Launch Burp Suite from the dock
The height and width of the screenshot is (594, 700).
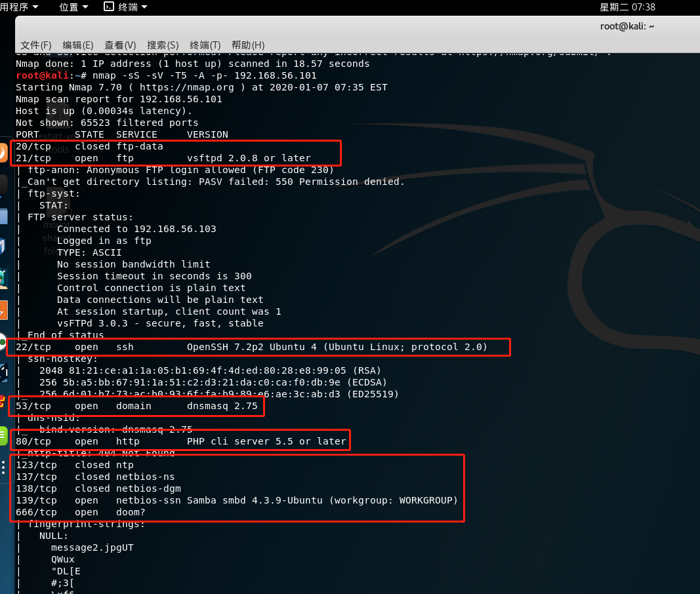coord(3,310)
